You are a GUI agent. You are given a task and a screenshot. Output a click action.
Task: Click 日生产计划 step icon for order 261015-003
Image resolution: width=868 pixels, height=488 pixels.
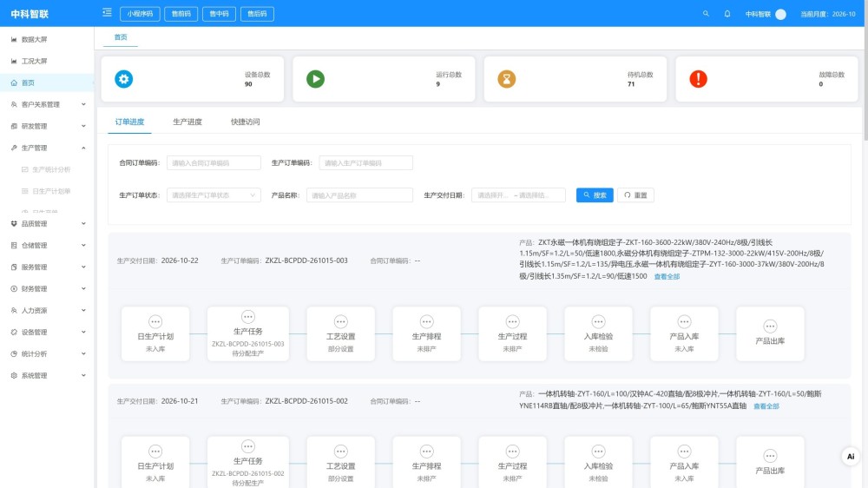[x=155, y=322]
